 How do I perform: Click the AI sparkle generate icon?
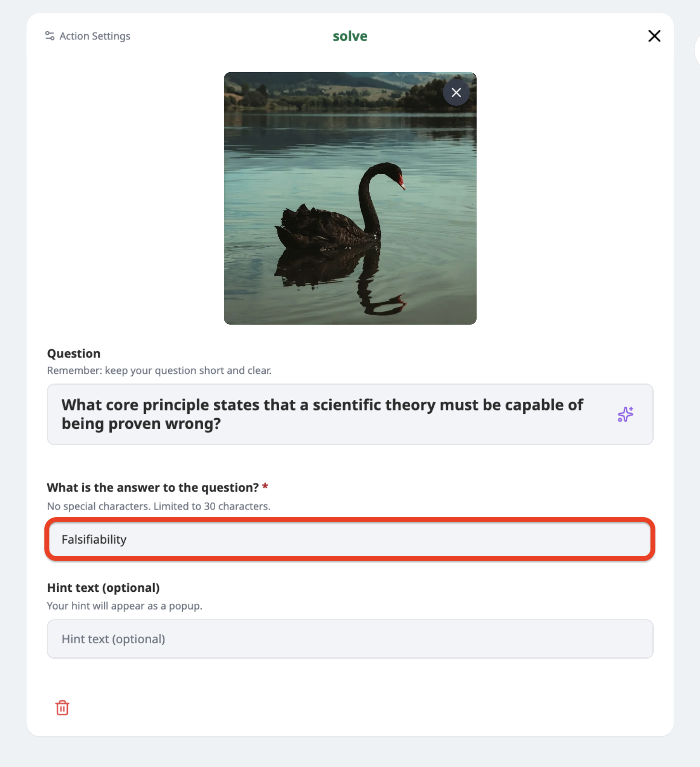click(x=625, y=414)
